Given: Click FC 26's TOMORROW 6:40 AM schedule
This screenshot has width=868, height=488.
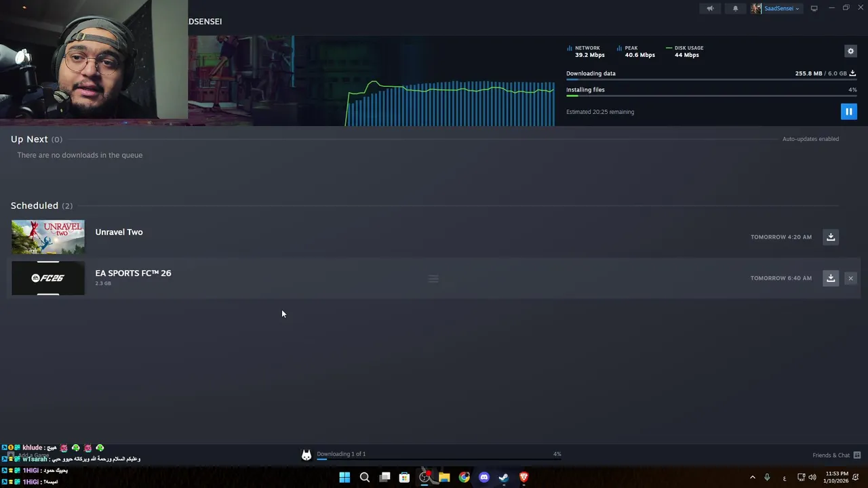Looking at the screenshot, I should 781,278.
